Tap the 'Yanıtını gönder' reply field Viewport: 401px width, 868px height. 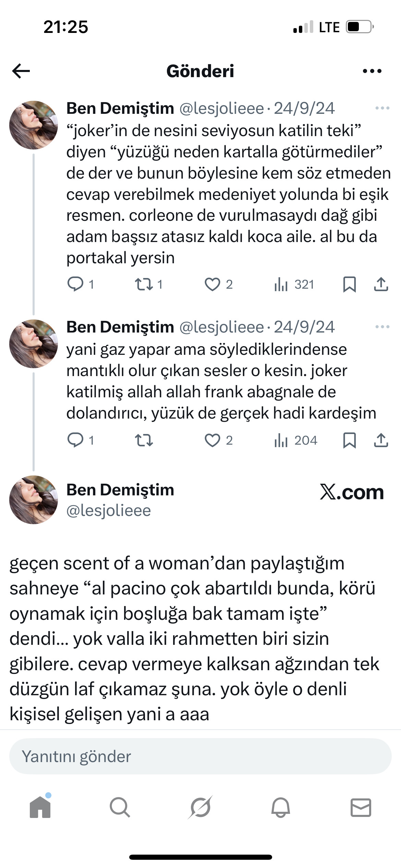click(x=200, y=756)
